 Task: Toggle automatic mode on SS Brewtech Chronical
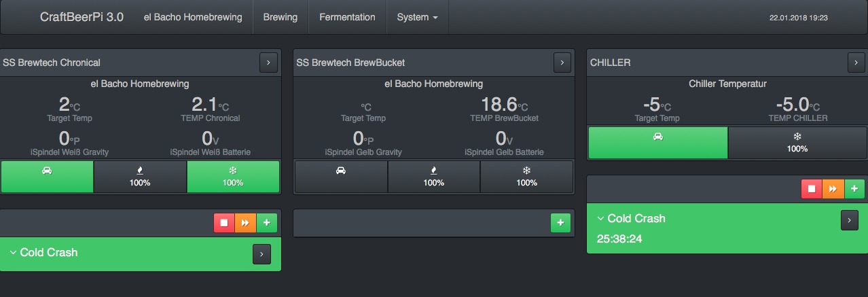point(47,177)
